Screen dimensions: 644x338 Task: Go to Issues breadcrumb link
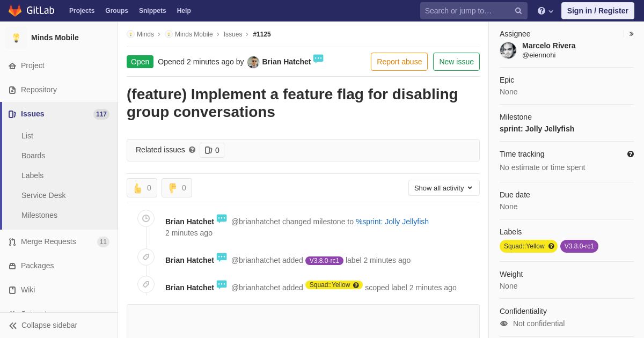click(233, 34)
